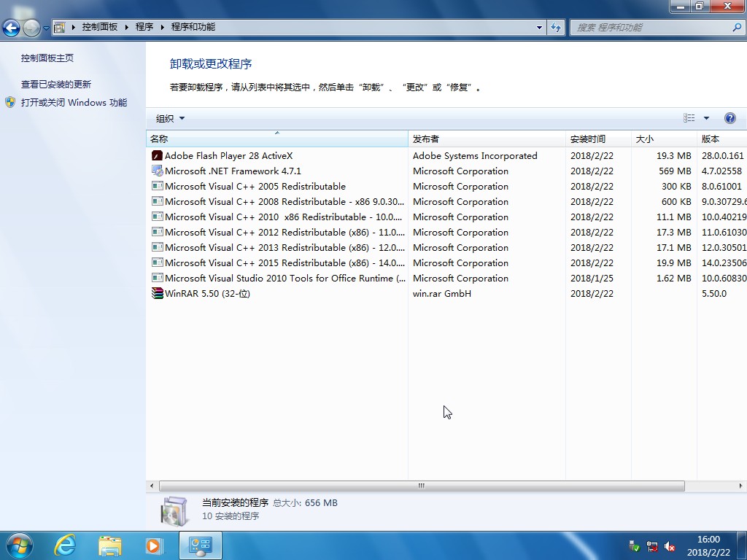Viewport: 747px width, 560px height.
Task: Click the change view icon in toolbar
Action: 689,118
